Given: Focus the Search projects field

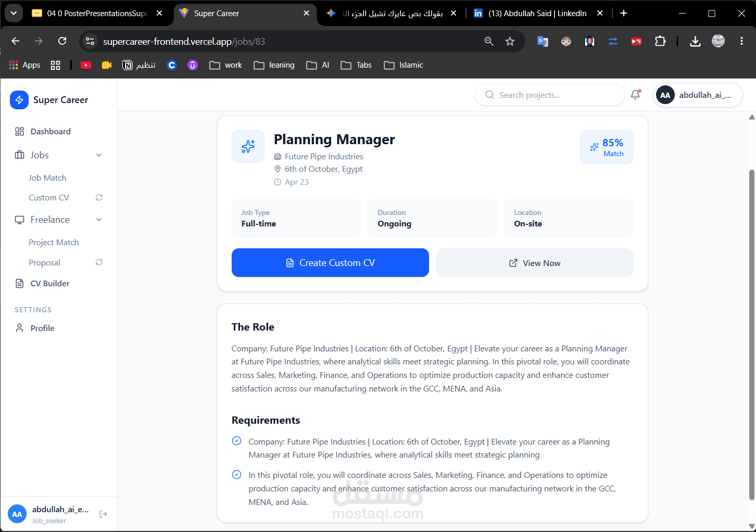Looking at the screenshot, I should click(x=550, y=95).
